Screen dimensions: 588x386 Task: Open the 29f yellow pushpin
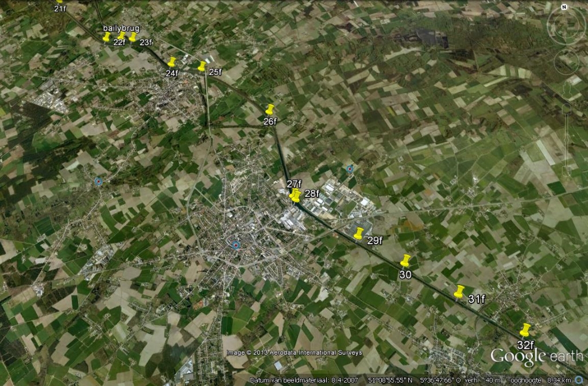(x=358, y=232)
